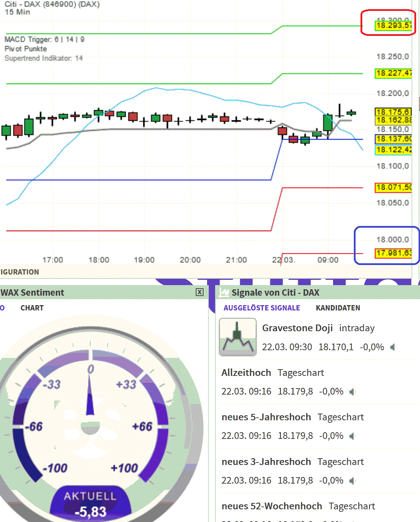Open the neues 3-Jahreshoch signal
Viewport: 420px width, 522px height.
point(293,462)
